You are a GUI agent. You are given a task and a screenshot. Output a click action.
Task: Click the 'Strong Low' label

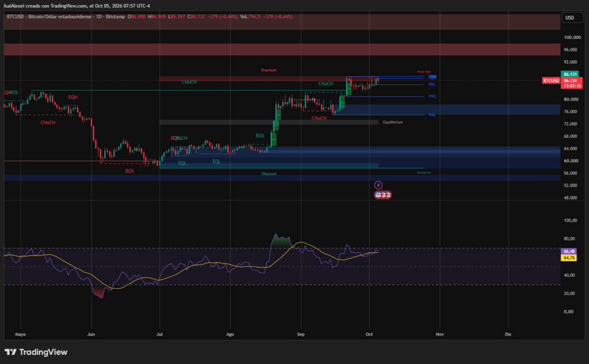(424, 173)
